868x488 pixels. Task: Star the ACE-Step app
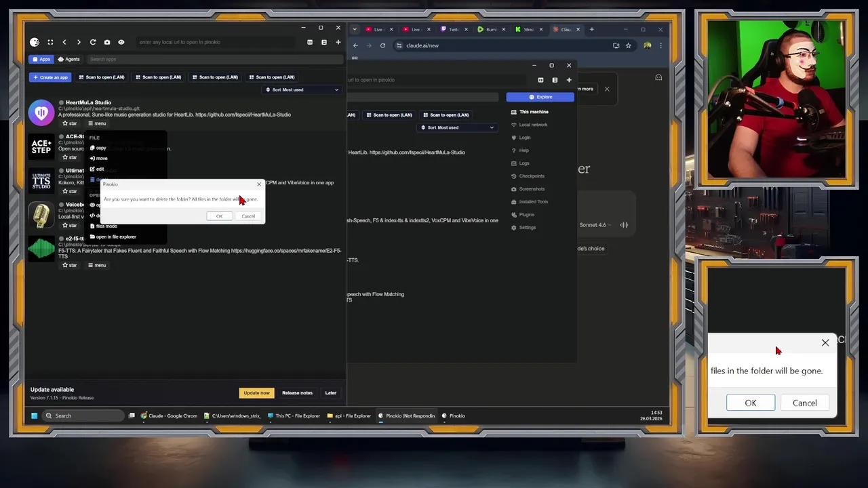tap(69, 157)
